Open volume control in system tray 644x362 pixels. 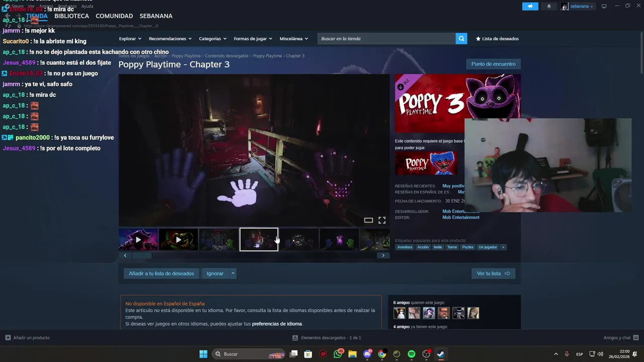pyautogui.click(x=600, y=354)
